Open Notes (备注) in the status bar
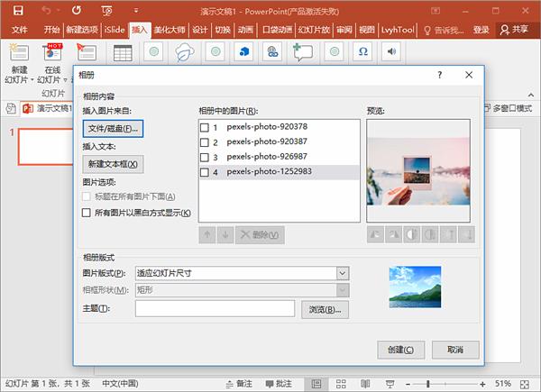This screenshot has width=541, height=392. point(239,384)
